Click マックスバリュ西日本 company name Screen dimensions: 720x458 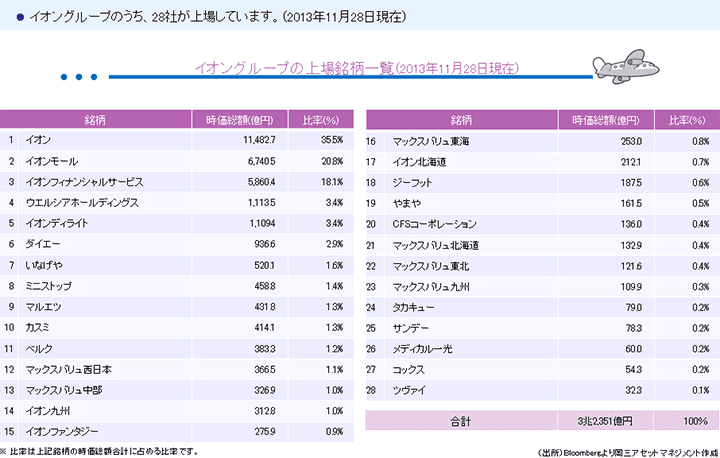[x=68, y=369]
